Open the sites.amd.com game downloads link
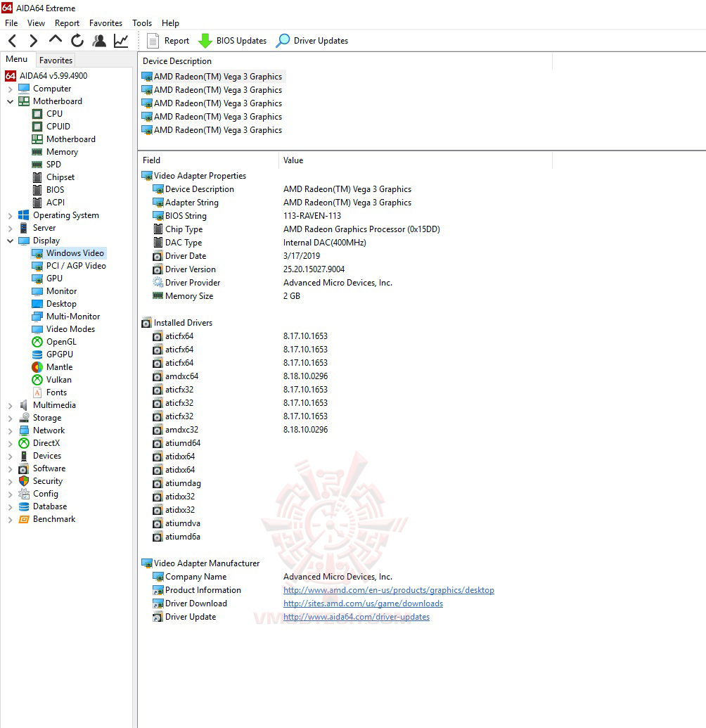The image size is (706, 728). coord(363,604)
